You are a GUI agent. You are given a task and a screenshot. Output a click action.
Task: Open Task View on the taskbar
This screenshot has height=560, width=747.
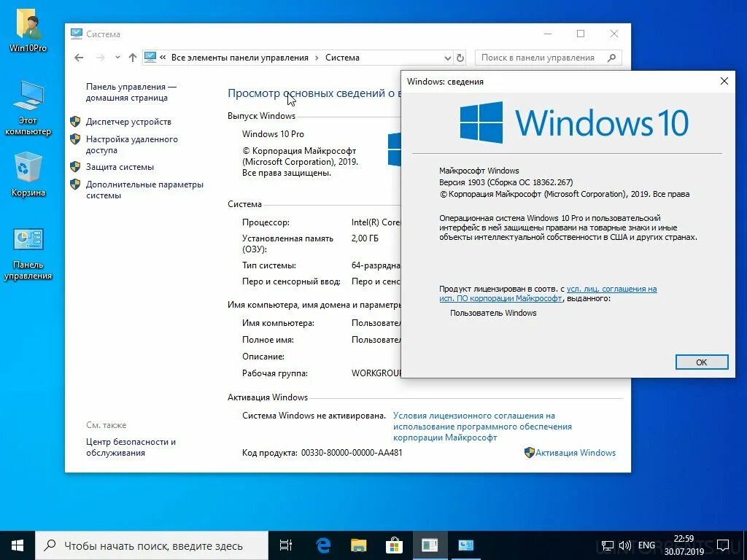point(286,545)
